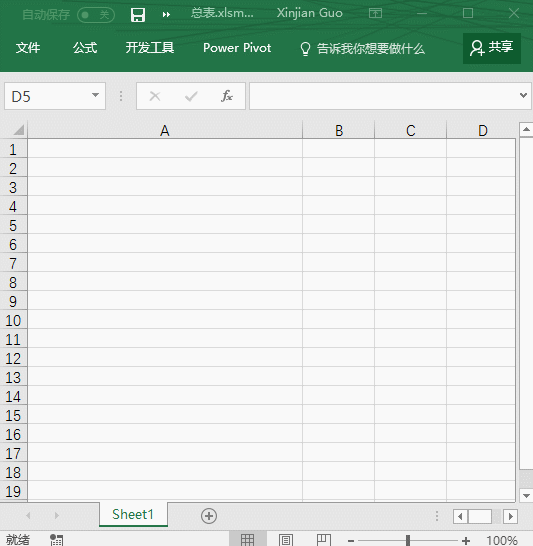The width and height of the screenshot is (533, 546).
Task: Click the Save floppy disk icon
Action: 138,15
